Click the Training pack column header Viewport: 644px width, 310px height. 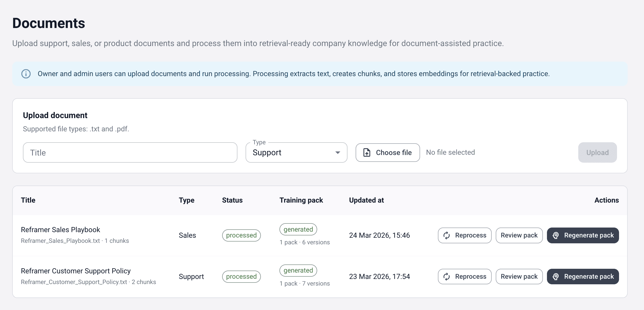(x=301, y=200)
